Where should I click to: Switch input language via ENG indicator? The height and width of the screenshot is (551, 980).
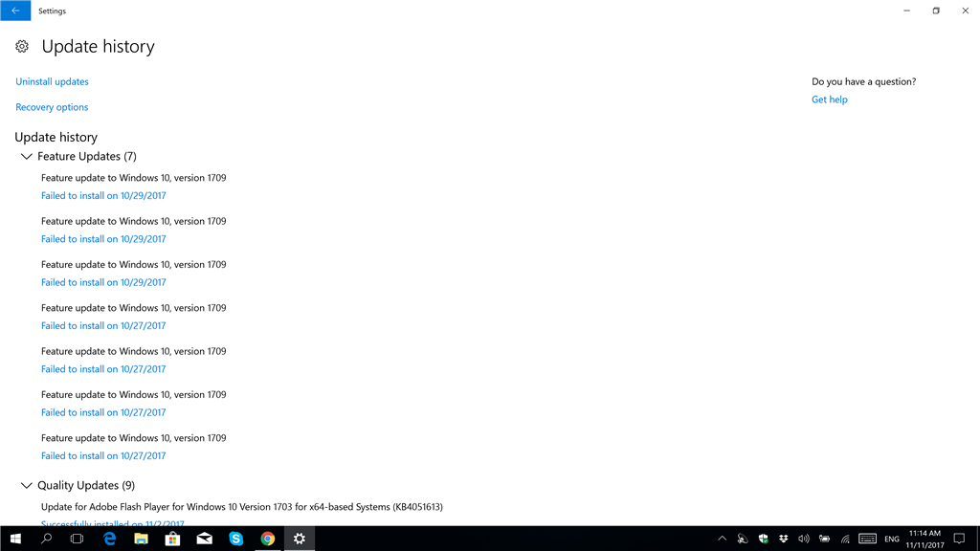pyautogui.click(x=892, y=539)
